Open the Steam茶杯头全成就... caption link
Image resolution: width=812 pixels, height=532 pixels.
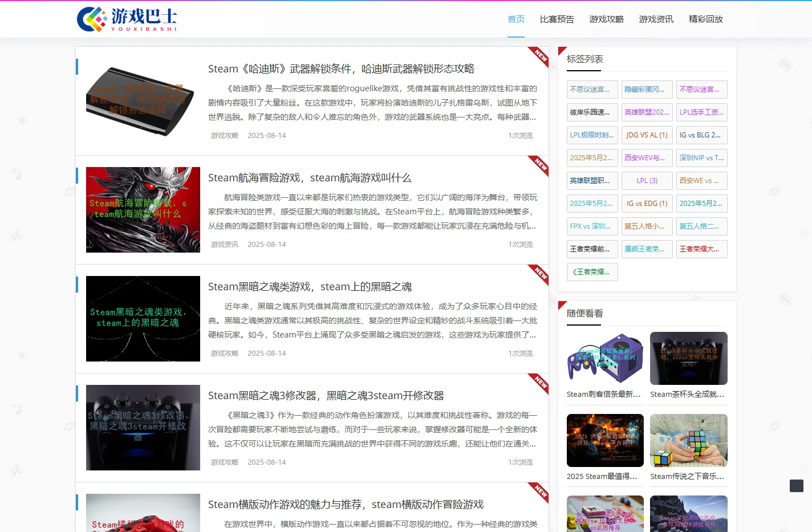688,395
